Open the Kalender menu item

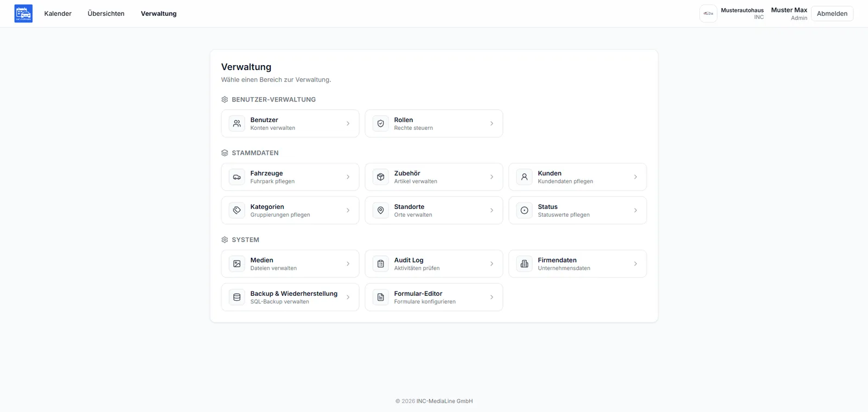(x=58, y=14)
